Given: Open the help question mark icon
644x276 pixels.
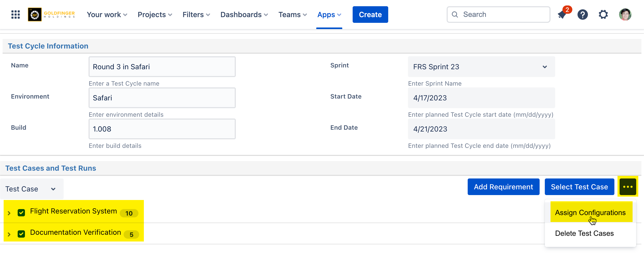Looking at the screenshot, I should 582,15.
